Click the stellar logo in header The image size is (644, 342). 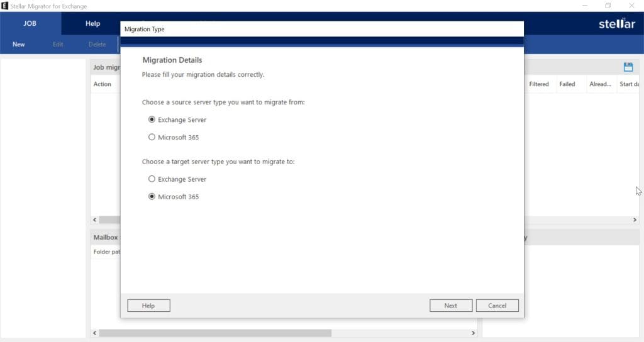click(617, 24)
